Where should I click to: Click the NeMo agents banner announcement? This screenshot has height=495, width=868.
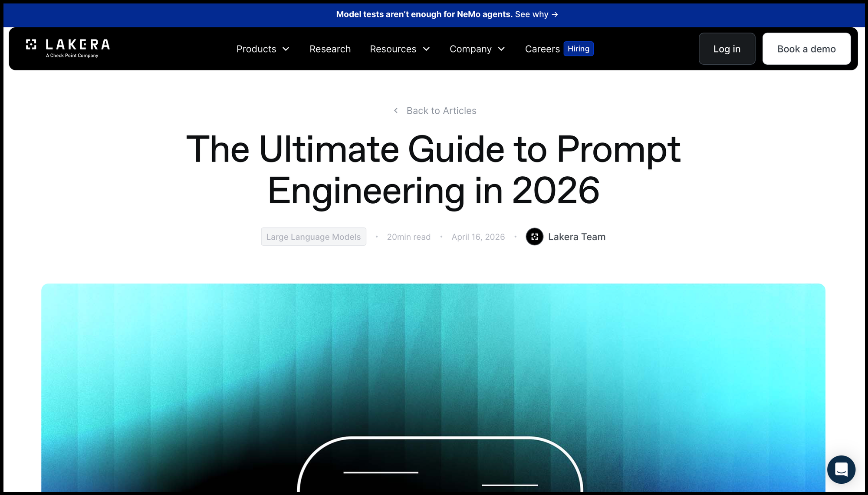pyautogui.click(x=424, y=14)
